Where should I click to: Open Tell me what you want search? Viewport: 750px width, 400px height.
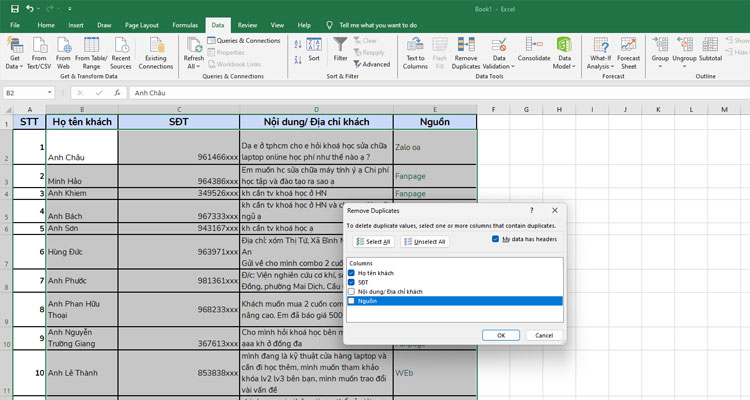click(x=378, y=25)
